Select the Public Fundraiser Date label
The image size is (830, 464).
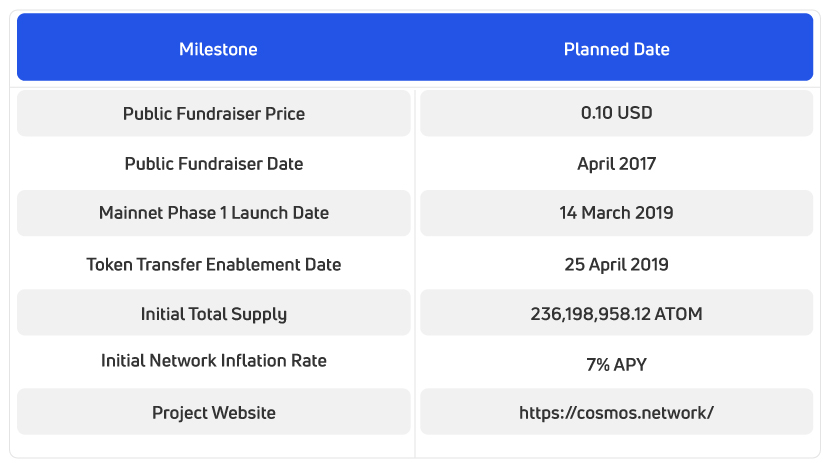click(214, 163)
